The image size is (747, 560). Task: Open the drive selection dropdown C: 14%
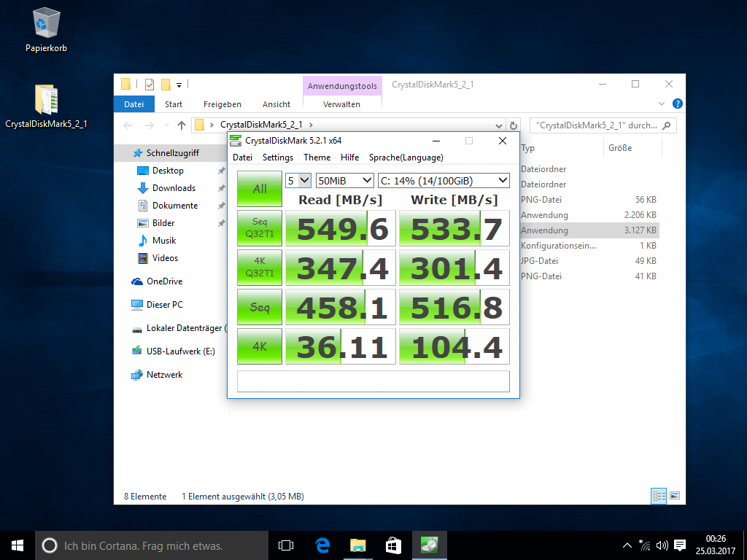click(444, 181)
